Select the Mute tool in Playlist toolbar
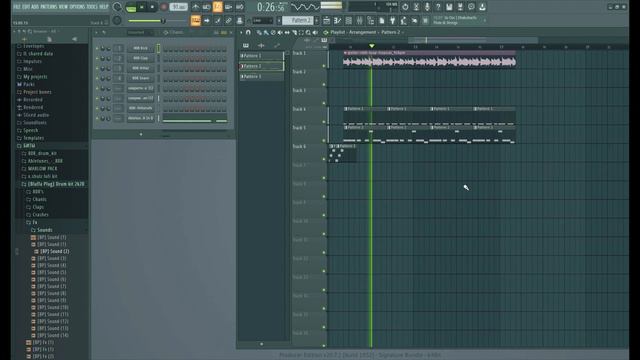The image size is (640, 360). 280,33
